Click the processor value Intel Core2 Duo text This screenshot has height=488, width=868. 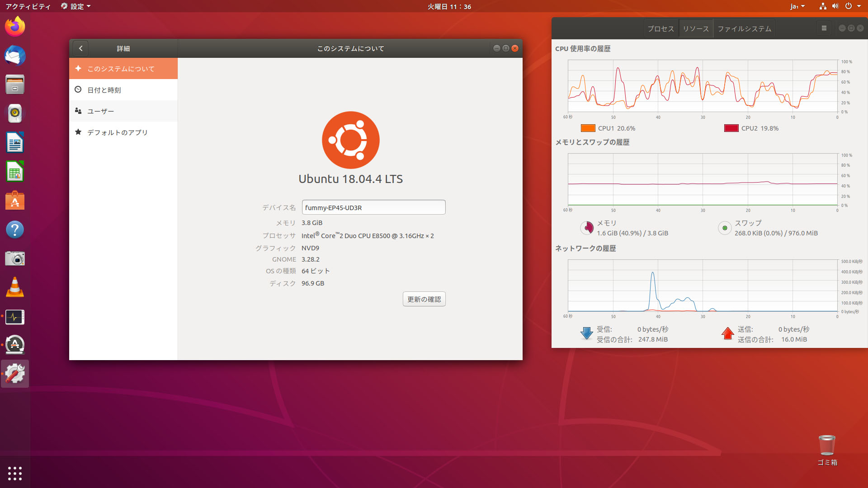(x=368, y=235)
